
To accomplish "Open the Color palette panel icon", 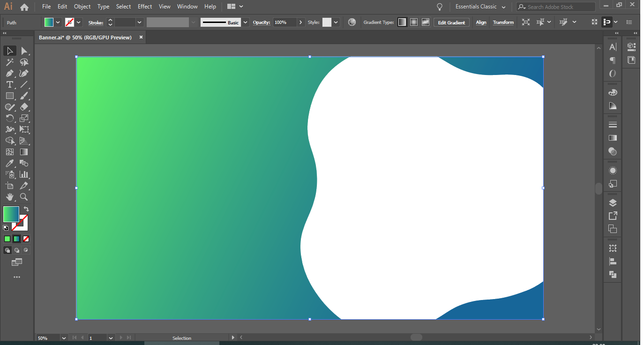I will (613, 93).
